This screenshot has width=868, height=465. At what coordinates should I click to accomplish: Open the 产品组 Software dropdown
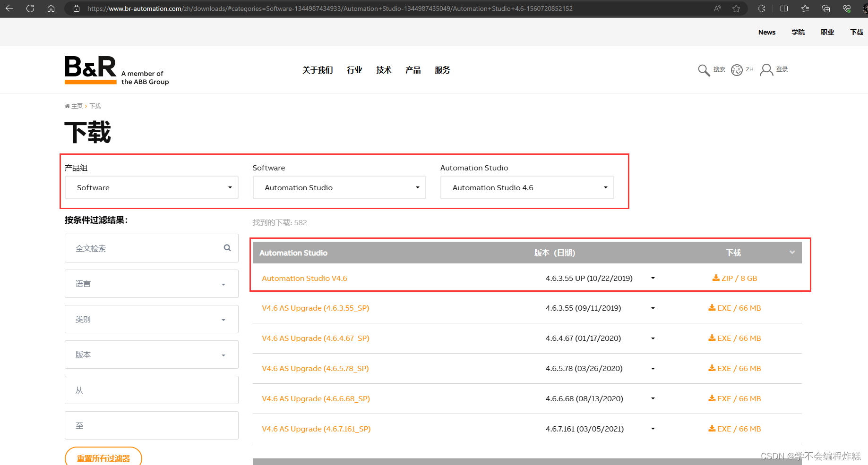pos(152,187)
